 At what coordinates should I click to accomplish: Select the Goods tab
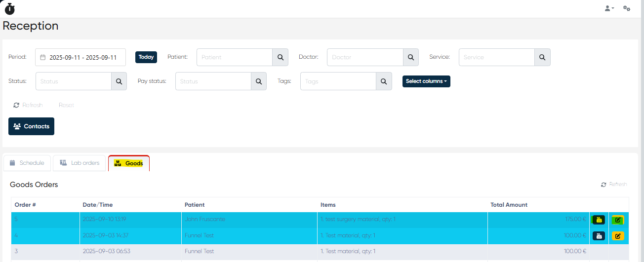[x=129, y=163]
